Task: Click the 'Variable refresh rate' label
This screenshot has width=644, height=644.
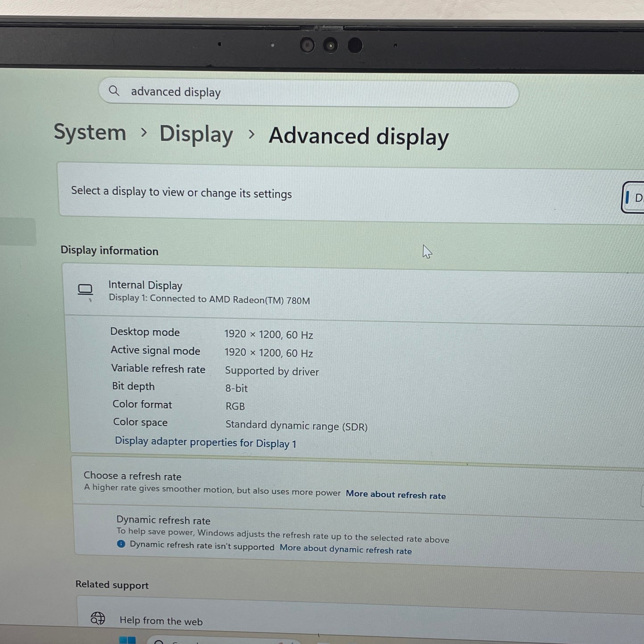Action: pos(158,369)
